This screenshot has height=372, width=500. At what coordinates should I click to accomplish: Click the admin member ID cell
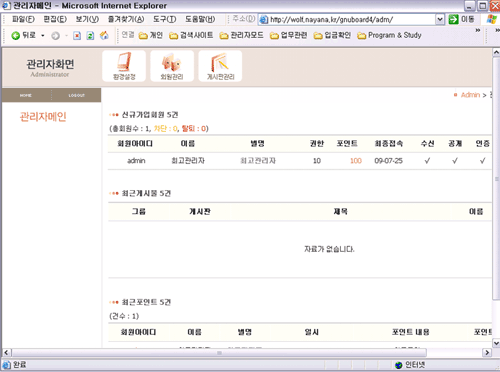(136, 161)
